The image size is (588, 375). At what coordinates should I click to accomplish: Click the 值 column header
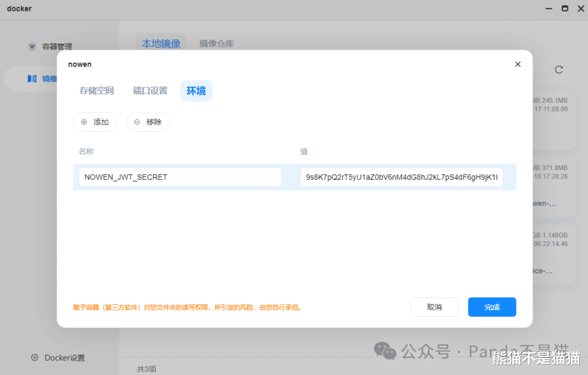[304, 151]
